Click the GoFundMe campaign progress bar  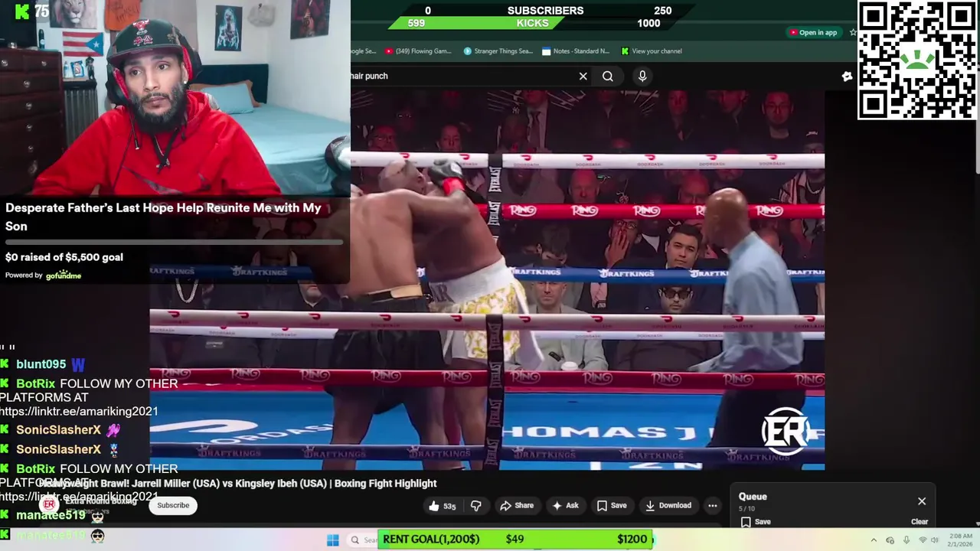(175, 243)
